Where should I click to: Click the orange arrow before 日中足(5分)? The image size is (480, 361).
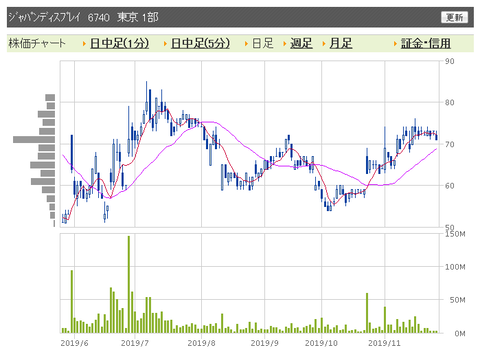coord(165,44)
